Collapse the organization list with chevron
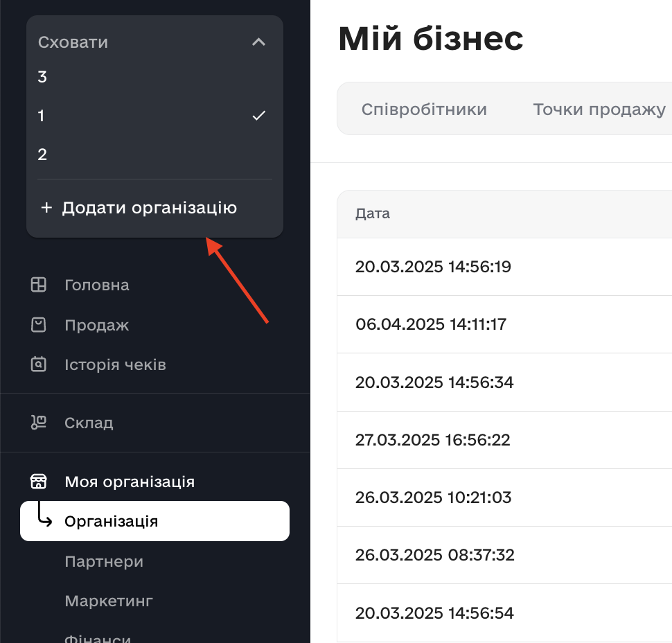Image resolution: width=672 pixels, height=643 pixels. [258, 42]
